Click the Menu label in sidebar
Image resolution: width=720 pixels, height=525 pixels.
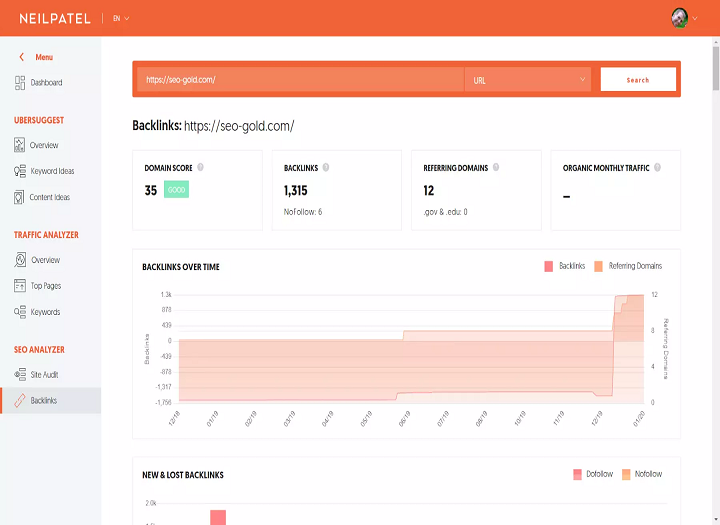pyautogui.click(x=44, y=57)
